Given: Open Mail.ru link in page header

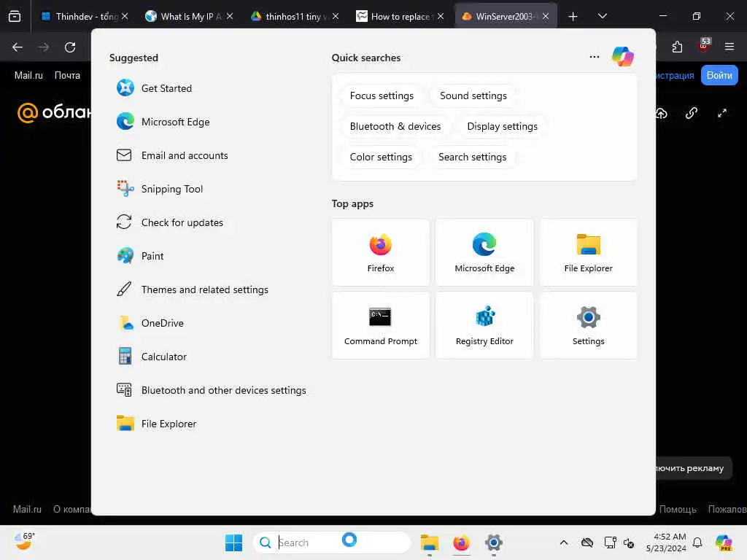Looking at the screenshot, I should click(28, 75).
